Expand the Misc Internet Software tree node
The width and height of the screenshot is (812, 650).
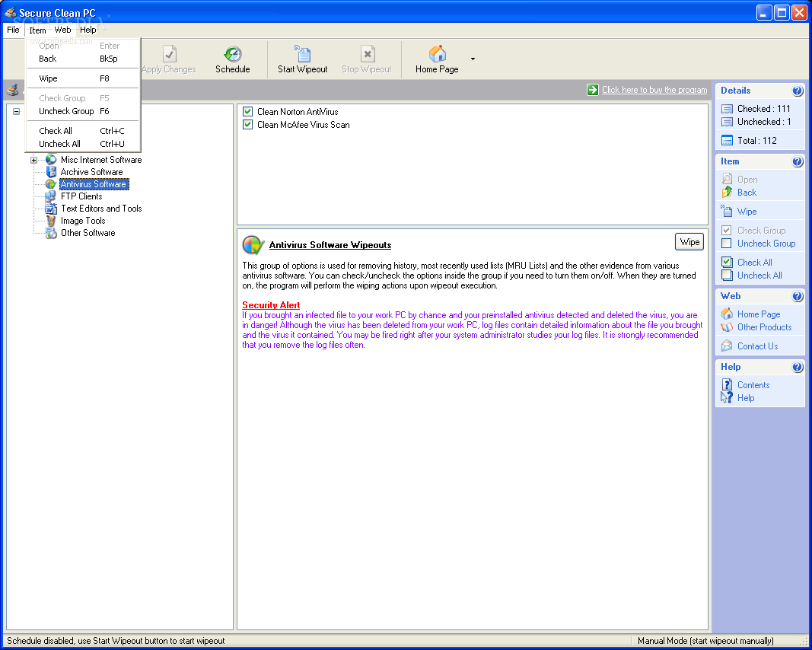click(x=33, y=160)
